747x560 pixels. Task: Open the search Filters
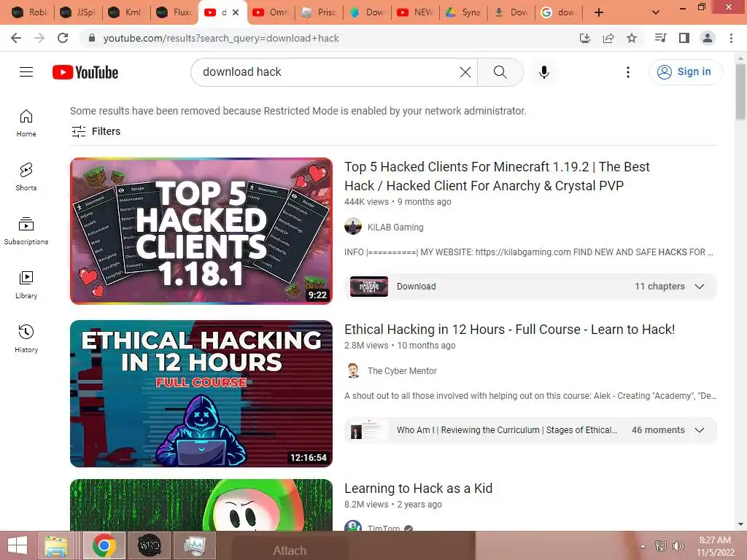(96, 131)
